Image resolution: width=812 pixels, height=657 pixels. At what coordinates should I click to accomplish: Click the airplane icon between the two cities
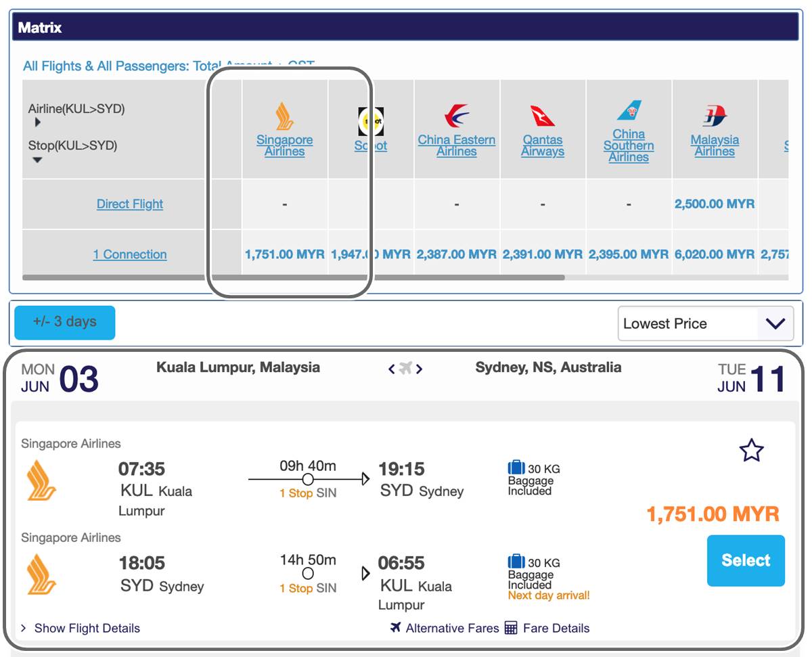coord(405,368)
